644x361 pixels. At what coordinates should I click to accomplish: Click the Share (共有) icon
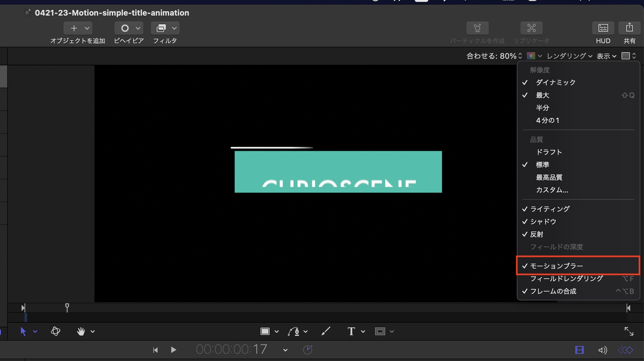pos(629,28)
